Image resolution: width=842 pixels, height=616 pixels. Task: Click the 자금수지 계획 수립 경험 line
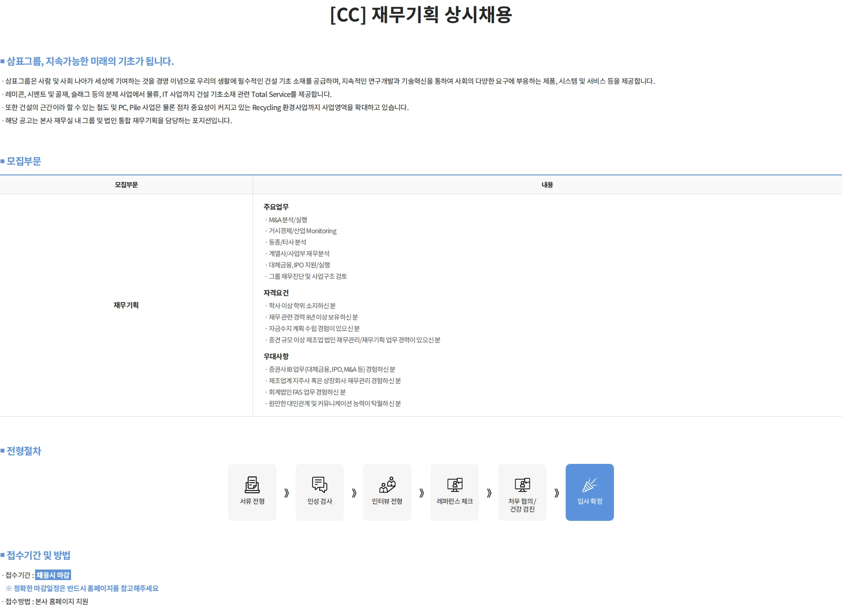click(313, 328)
